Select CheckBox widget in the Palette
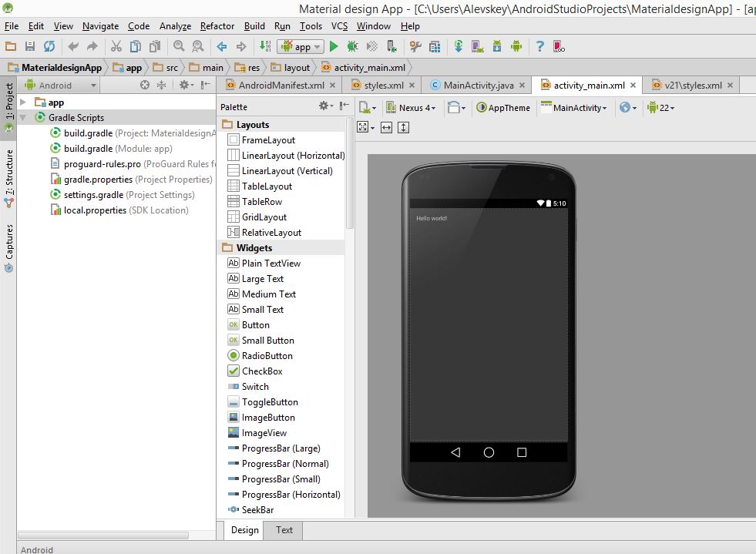 (x=262, y=371)
